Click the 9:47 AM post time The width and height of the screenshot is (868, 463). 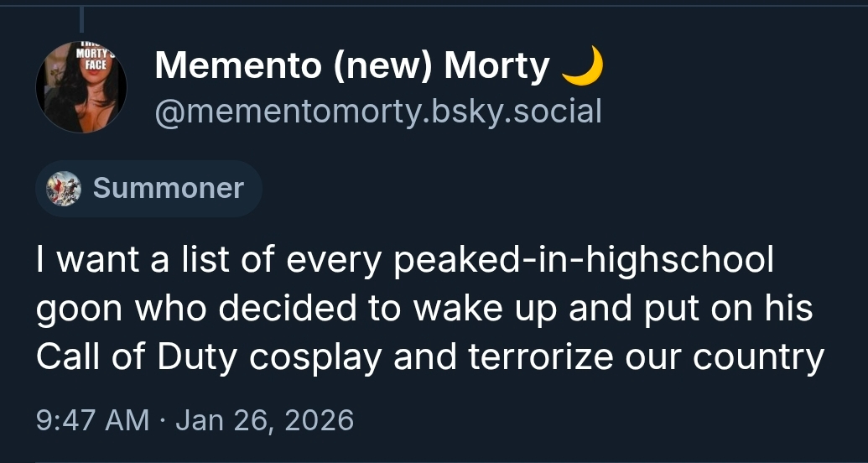pos(92,419)
